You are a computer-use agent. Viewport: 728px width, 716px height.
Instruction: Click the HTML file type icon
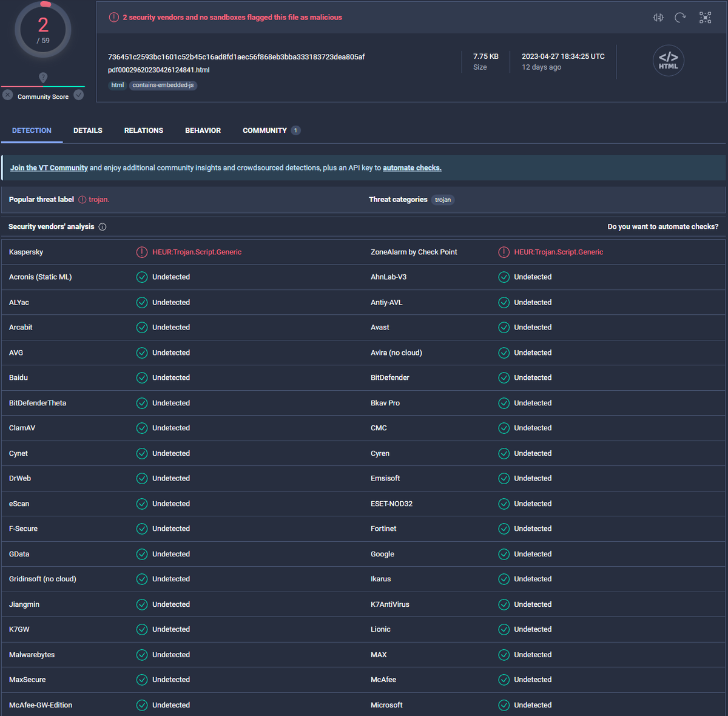(x=669, y=61)
